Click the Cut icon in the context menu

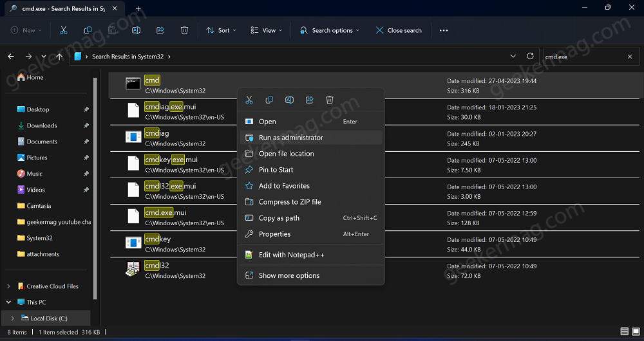point(249,100)
